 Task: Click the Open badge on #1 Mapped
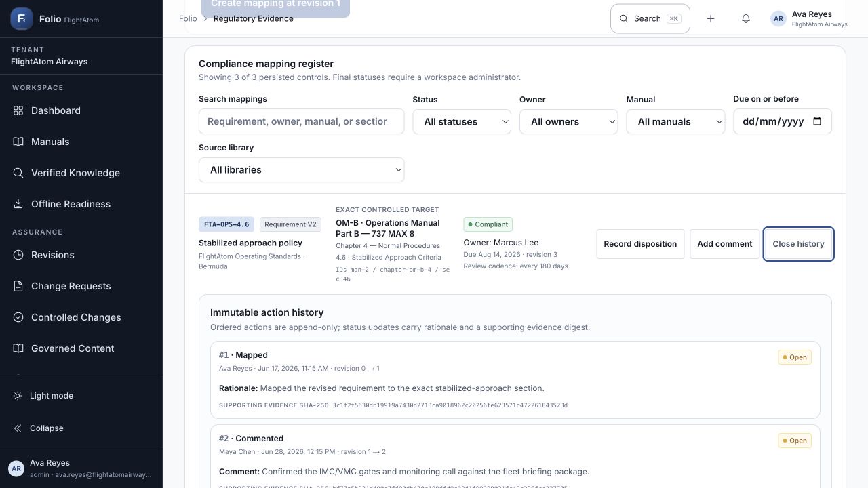click(x=795, y=357)
